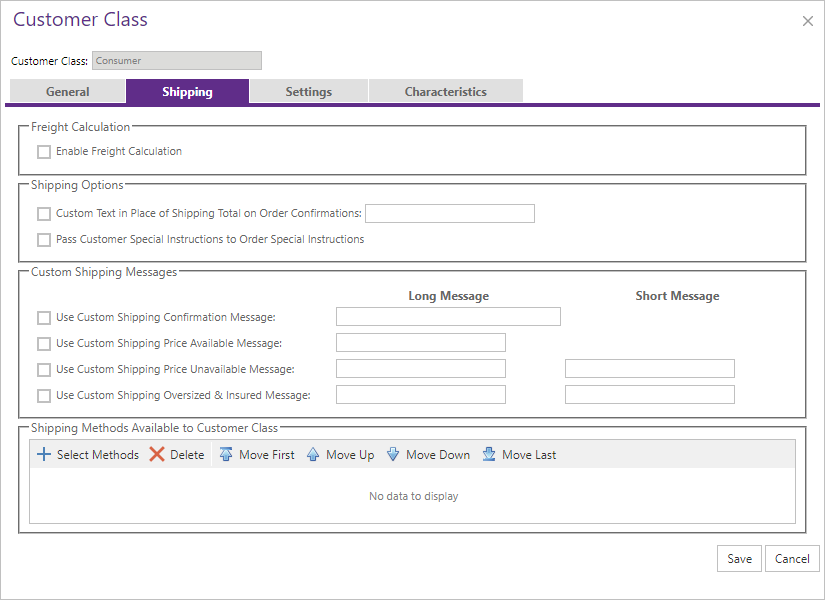825x600 pixels.
Task: Click the Custom Shipping Messages group title
Action: tap(104, 272)
